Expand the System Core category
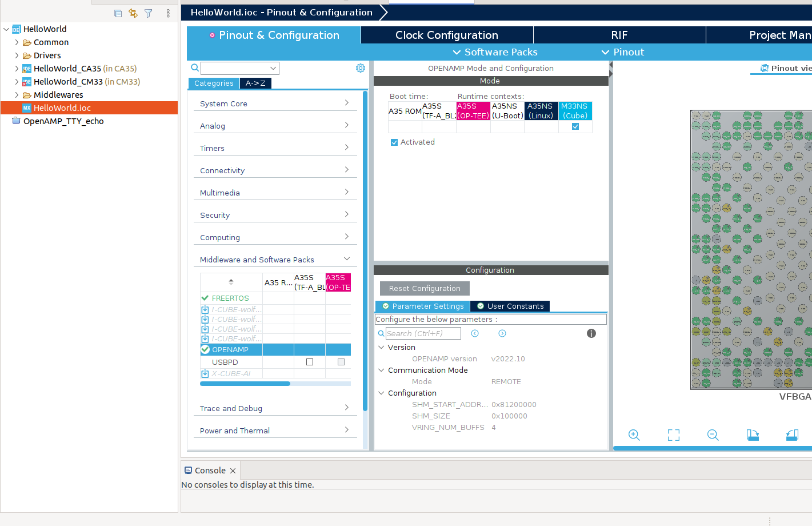 click(275, 103)
